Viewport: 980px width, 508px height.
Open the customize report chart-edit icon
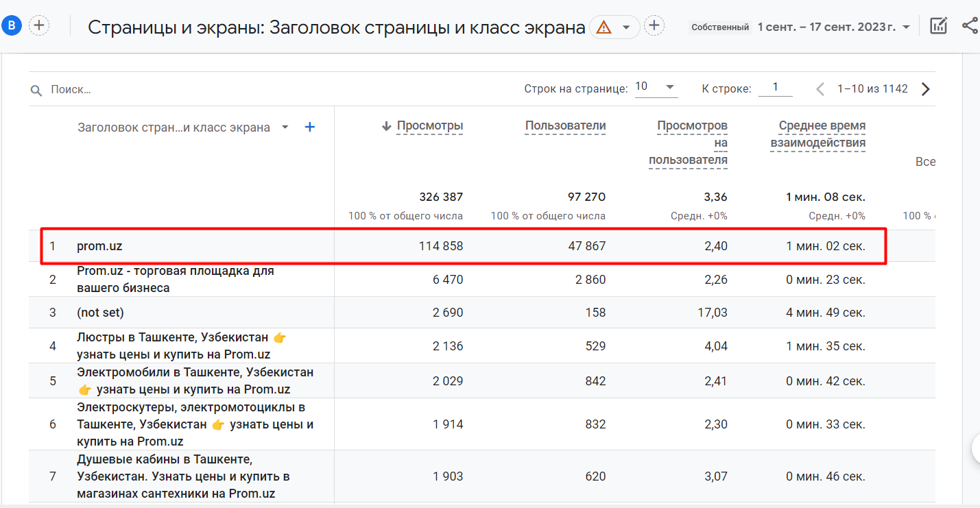coord(938,26)
